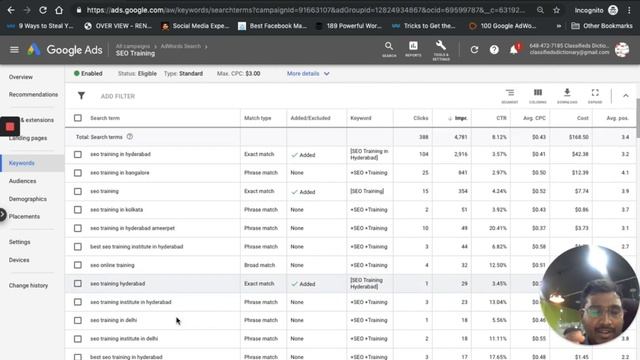
Task: Click the Incognito profile indicator
Action: [x=596, y=10]
